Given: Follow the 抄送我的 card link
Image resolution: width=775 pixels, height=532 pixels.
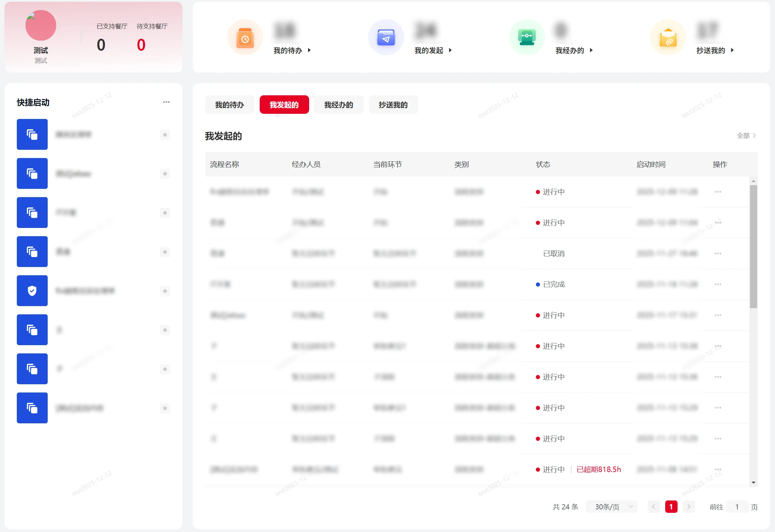Looking at the screenshot, I should pyautogui.click(x=715, y=50).
